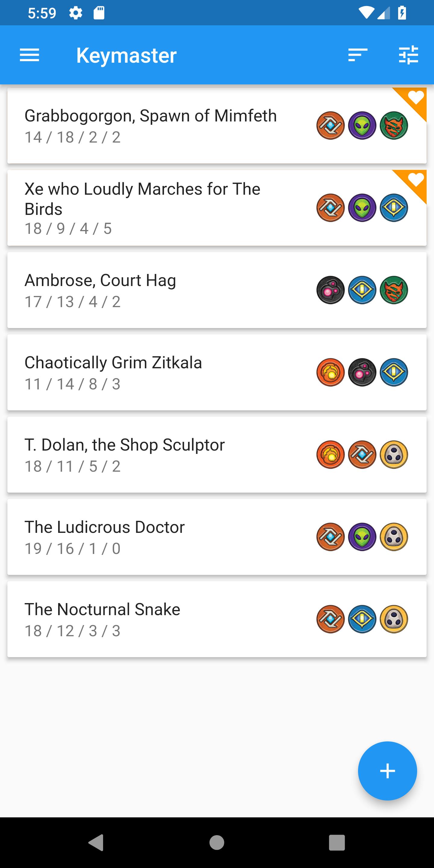Toggle favorite heart on Xe who Loudly Marches
Viewport: 434px width, 868px height.
click(416, 180)
